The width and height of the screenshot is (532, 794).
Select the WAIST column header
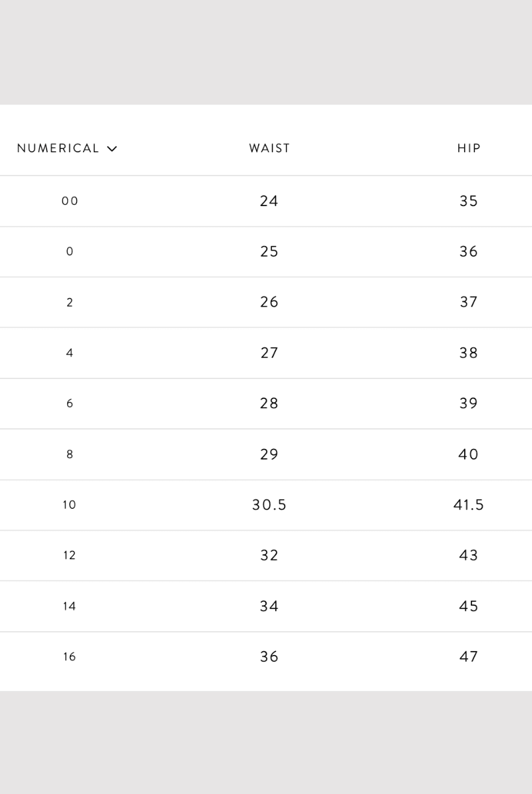pyautogui.click(x=269, y=148)
